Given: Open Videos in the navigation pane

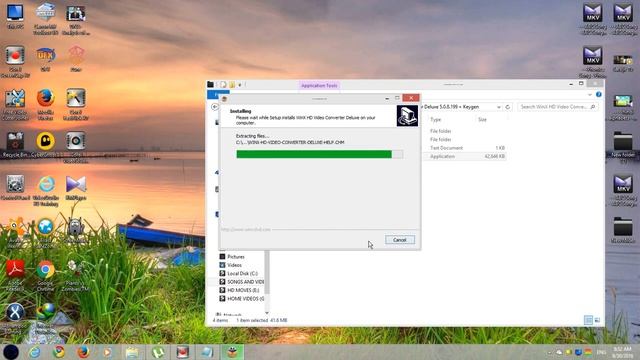Looking at the screenshot, I should click(x=234, y=265).
